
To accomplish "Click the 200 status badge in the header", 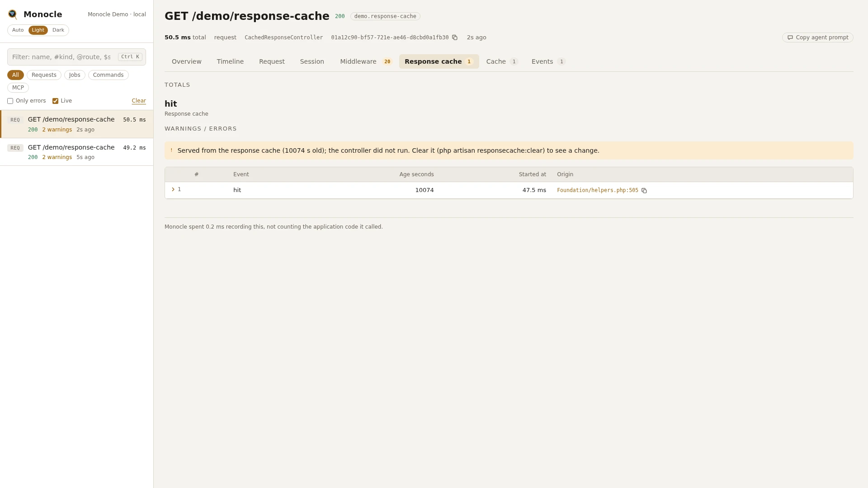I will (340, 16).
